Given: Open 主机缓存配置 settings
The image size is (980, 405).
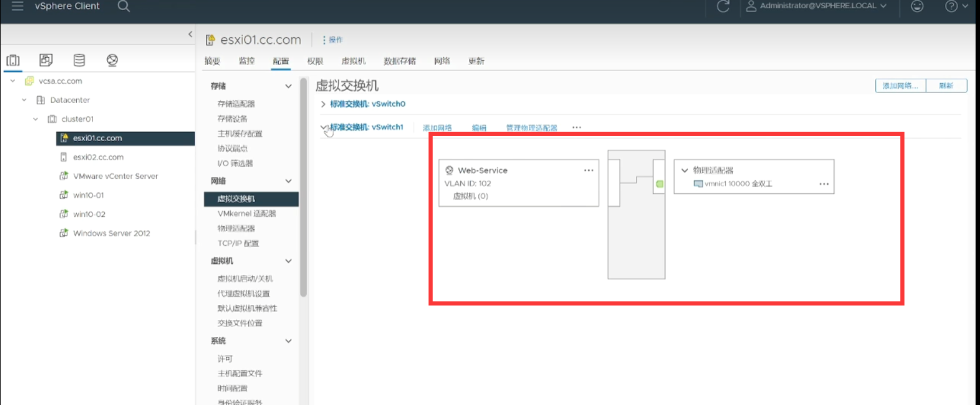Looking at the screenshot, I should (x=240, y=133).
